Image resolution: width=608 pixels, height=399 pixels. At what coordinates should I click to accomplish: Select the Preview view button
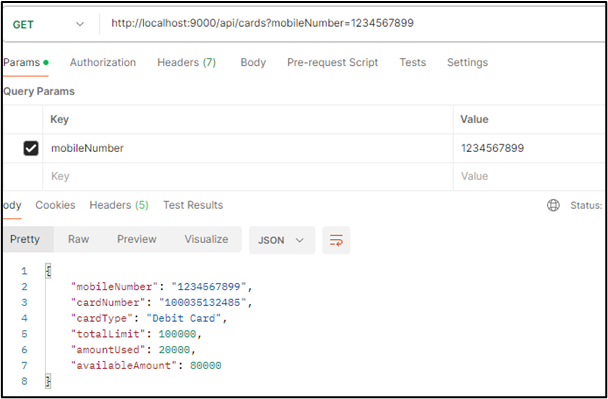(136, 239)
